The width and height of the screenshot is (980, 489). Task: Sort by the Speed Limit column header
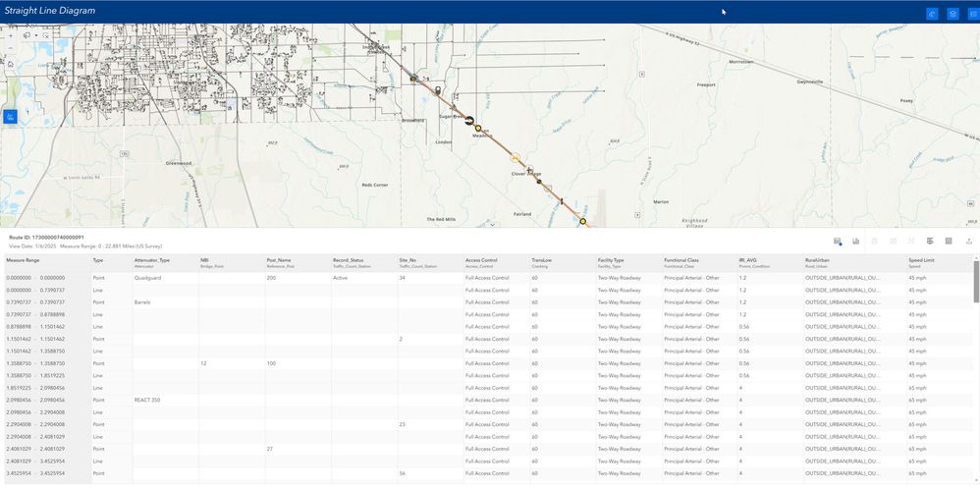pos(921,259)
